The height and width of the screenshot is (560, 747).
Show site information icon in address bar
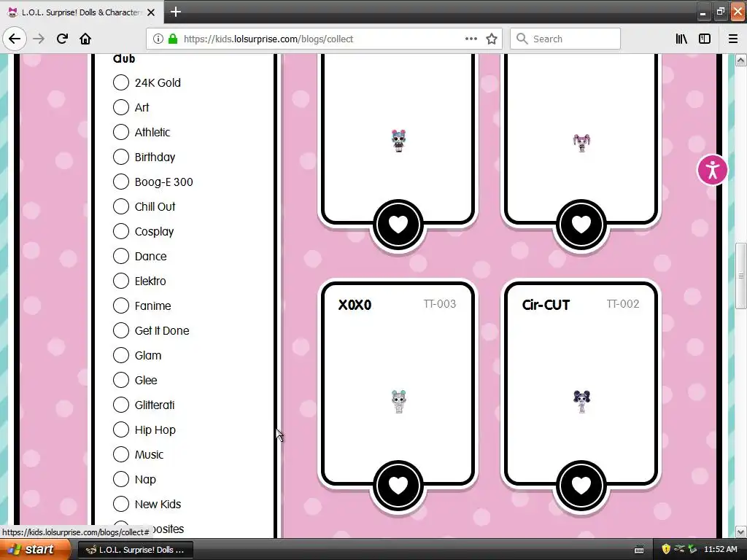click(158, 39)
